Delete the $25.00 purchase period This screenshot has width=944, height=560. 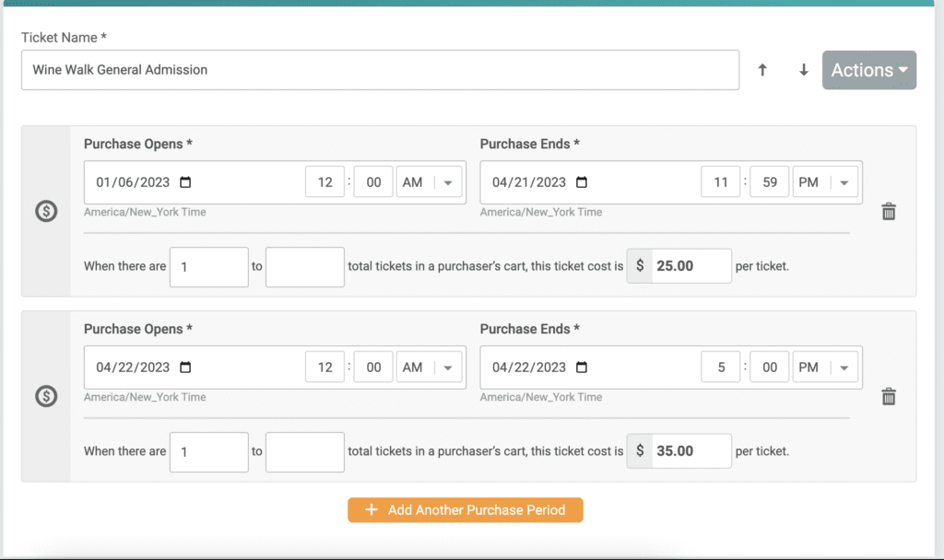[889, 211]
